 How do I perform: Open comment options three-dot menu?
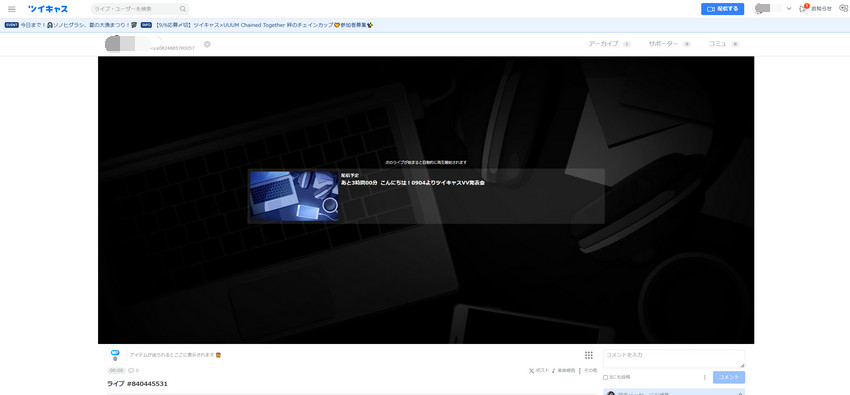705,377
